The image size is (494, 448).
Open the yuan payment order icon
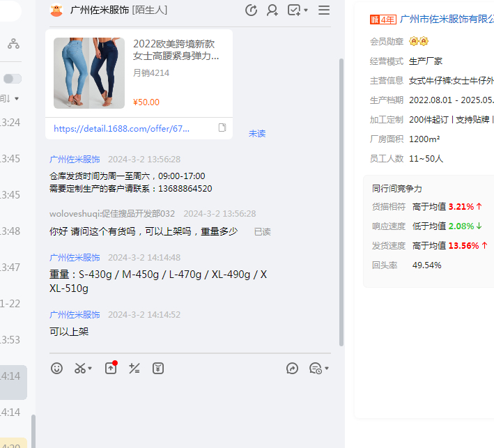158,369
